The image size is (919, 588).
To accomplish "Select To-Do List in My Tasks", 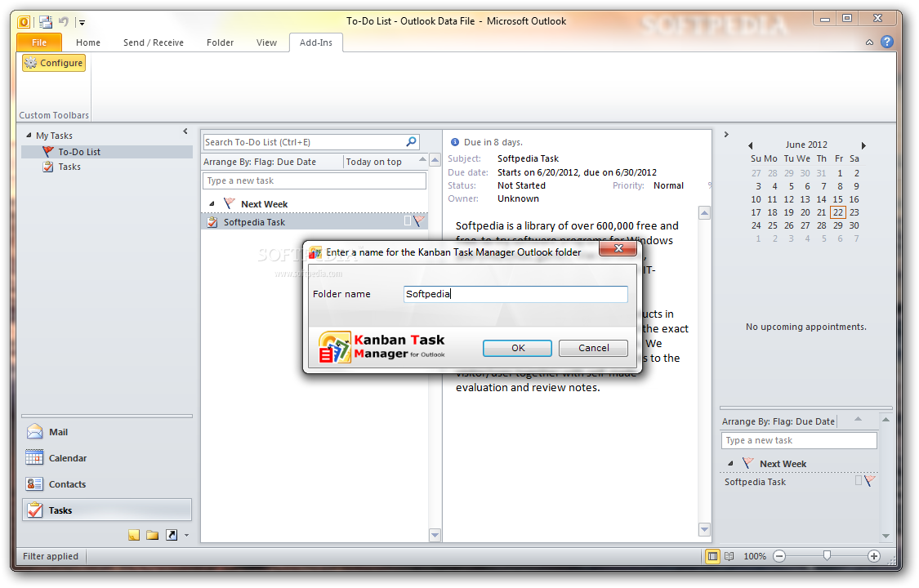I will (107, 152).
